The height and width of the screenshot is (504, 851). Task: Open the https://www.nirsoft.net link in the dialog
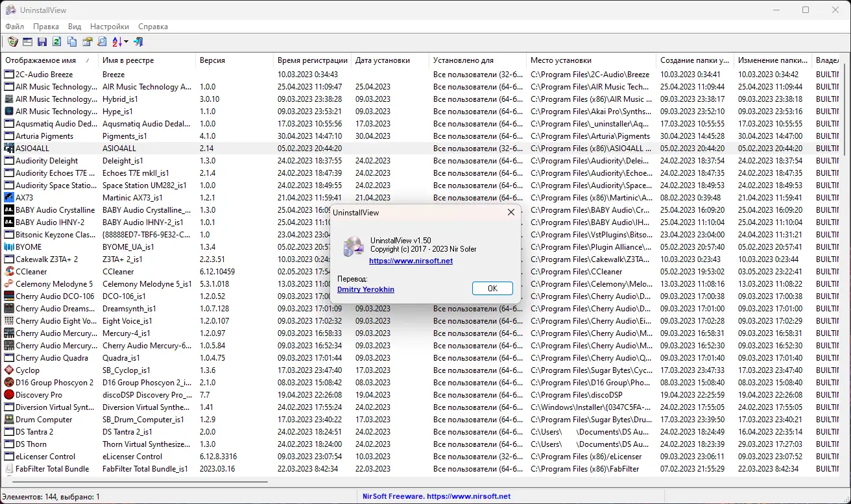(411, 261)
